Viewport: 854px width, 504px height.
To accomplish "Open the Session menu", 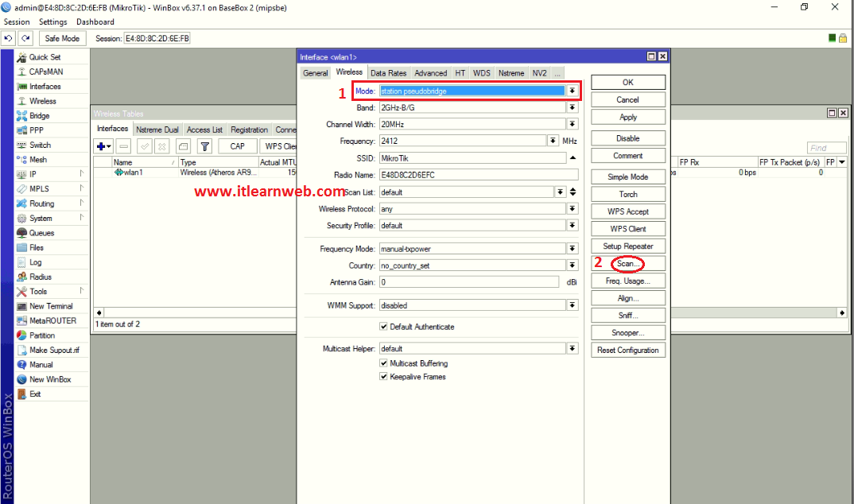I will [x=16, y=21].
